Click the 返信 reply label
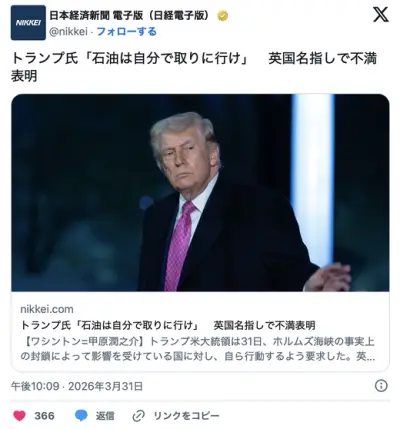This screenshot has width=400, height=429. click(x=105, y=416)
